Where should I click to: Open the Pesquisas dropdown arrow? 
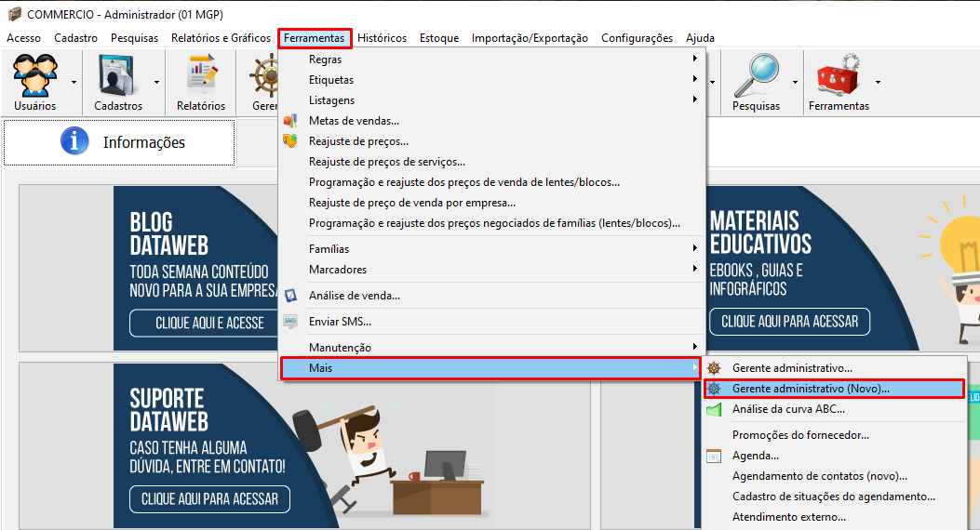(795, 82)
